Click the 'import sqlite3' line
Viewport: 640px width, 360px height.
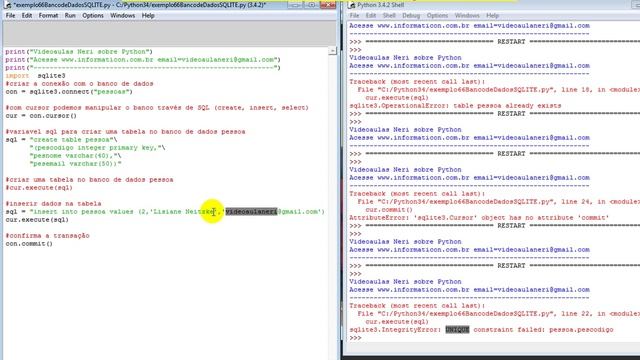35,76
